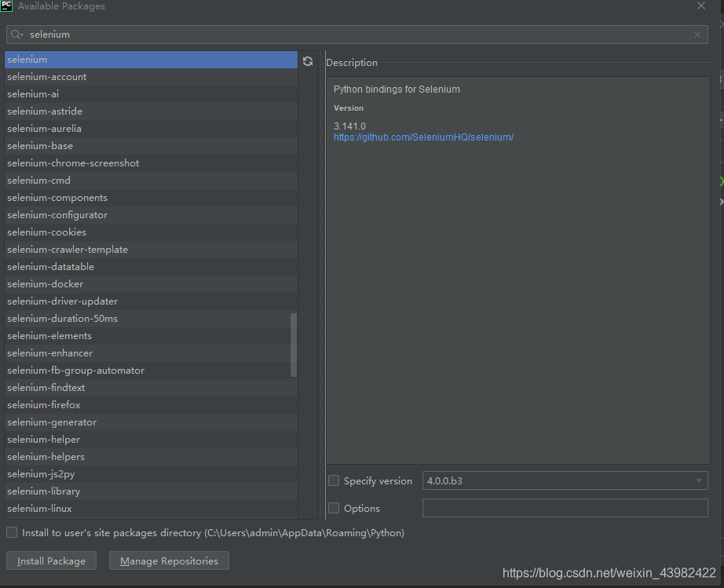Select selenium-crawler-template package
Image resolution: width=724 pixels, height=588 pixels.
[151, 249]
